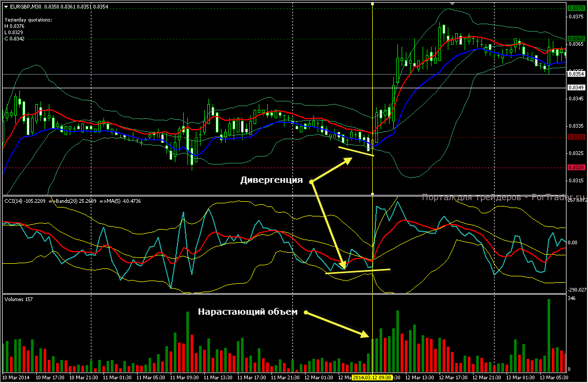Click the '10 Mar 2014' date label

pyautogui.click(x=16, y=378)
